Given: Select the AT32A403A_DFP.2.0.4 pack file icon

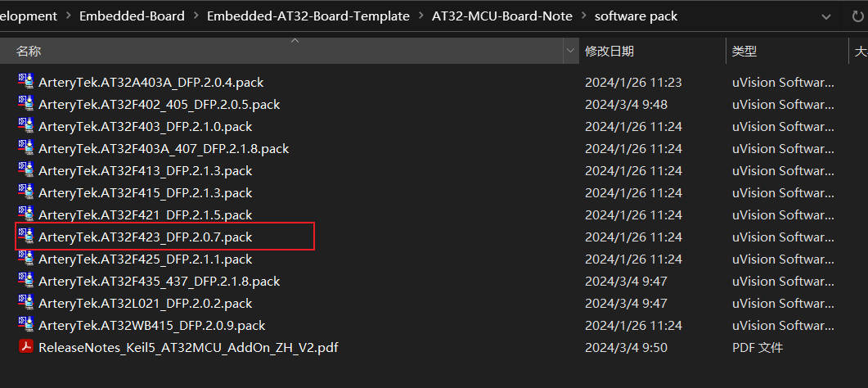Looking at the screenshot, I should tap(26, 82).
